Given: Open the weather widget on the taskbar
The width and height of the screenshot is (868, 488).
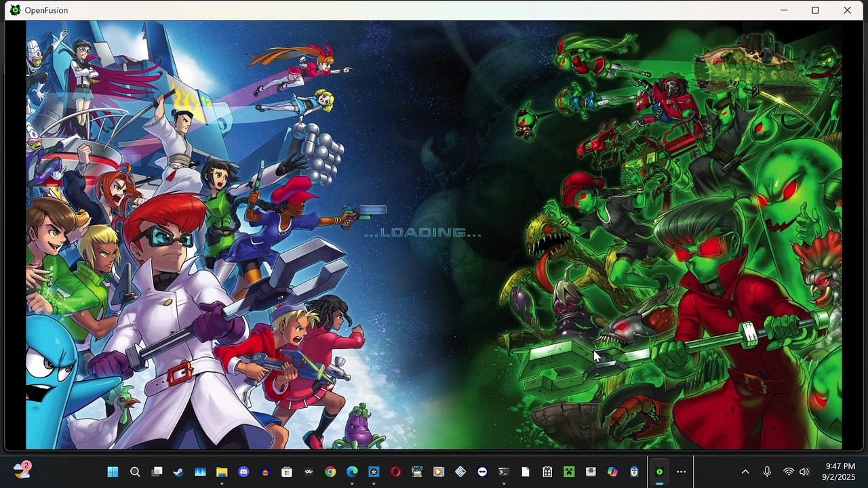Looking at the screenshot, I should pyautogui.click(x=22, y=470).
